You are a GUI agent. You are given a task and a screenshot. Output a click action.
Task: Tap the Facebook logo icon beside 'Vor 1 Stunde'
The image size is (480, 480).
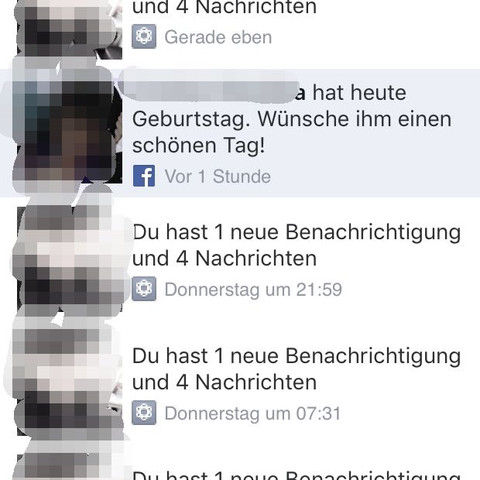click(144, 176)
